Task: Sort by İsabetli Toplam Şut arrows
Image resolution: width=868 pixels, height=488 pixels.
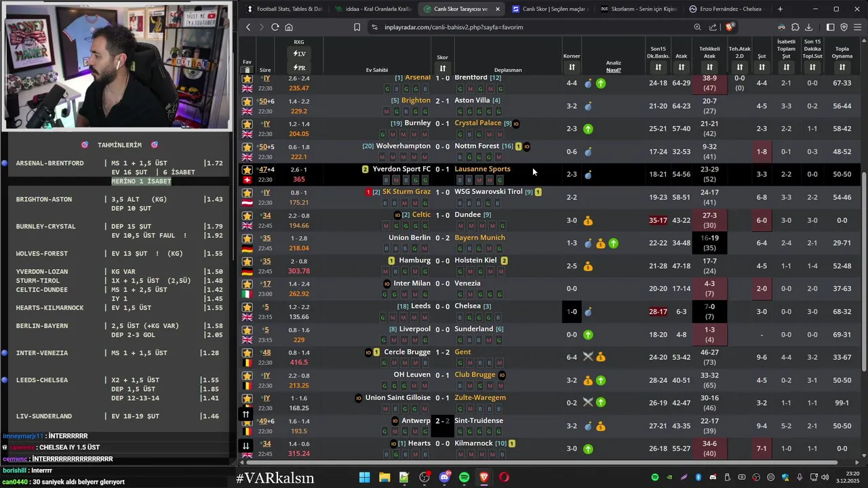Action: click(786, 67)
